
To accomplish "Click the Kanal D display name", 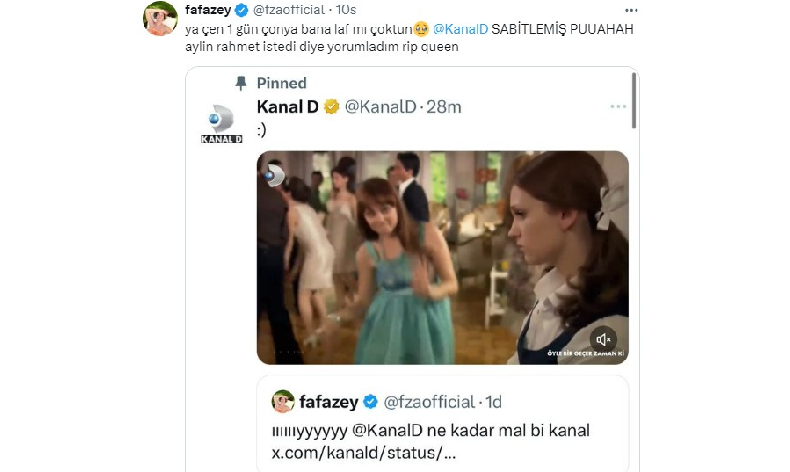I will pyautogui.click(x=286, y=107).
